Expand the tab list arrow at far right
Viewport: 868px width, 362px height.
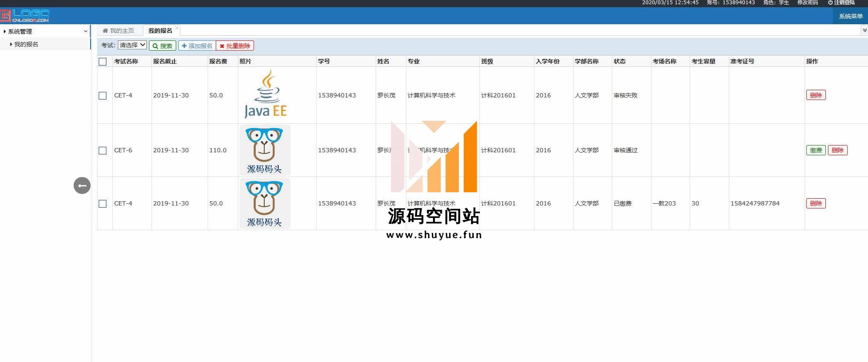[864, 30]
